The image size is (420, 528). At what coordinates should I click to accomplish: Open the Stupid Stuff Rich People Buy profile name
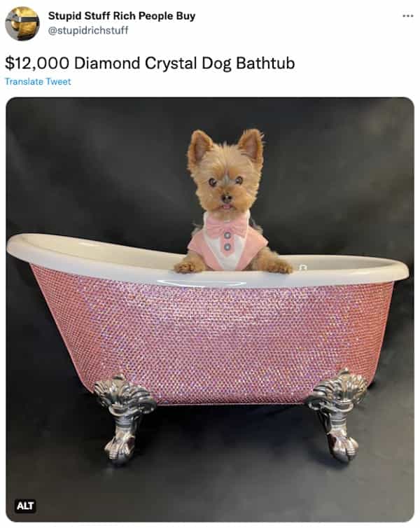[x=122, y=16]
